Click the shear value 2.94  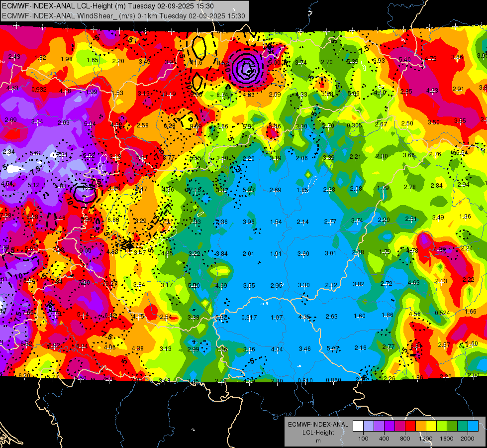click(x=464, y=184)
